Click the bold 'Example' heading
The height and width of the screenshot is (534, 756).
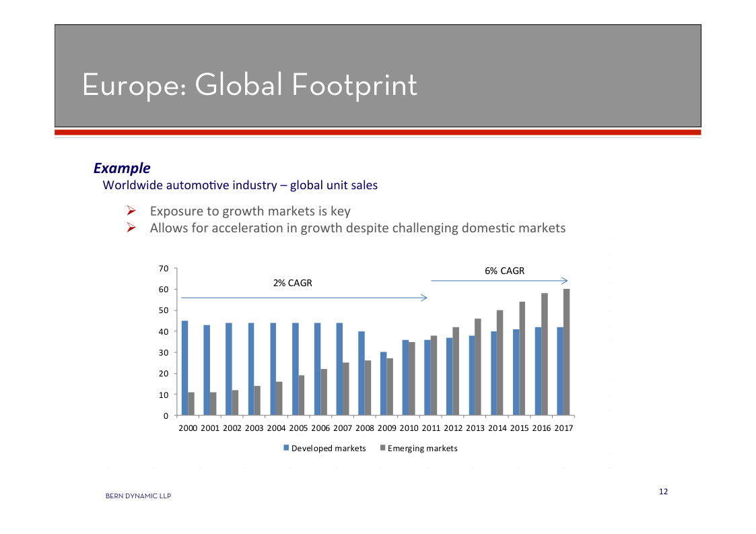tap(121, 168)
